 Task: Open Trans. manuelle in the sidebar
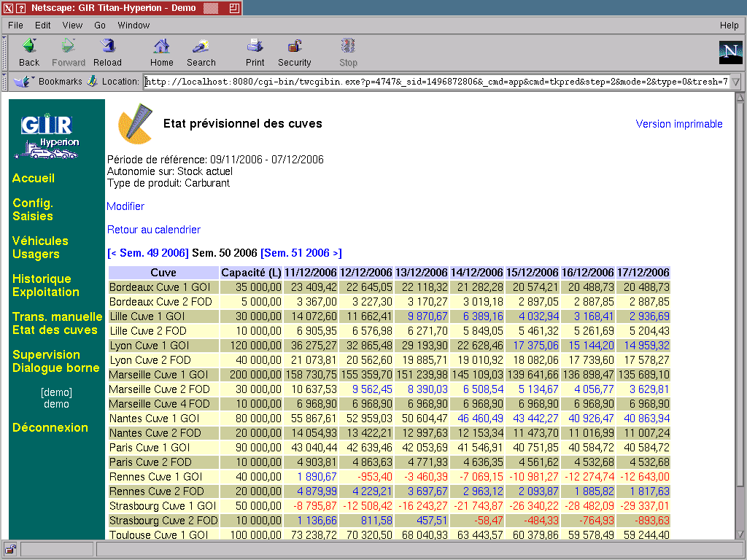[57, 316]
